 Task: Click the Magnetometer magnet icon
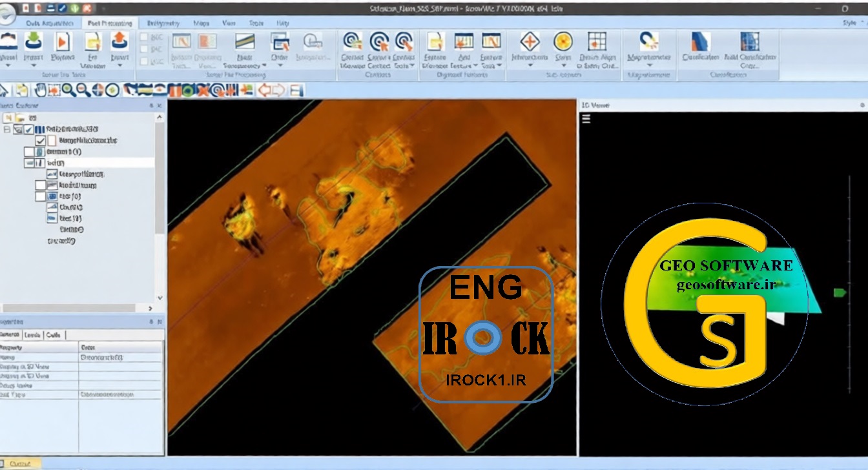(x=648, y=41)
